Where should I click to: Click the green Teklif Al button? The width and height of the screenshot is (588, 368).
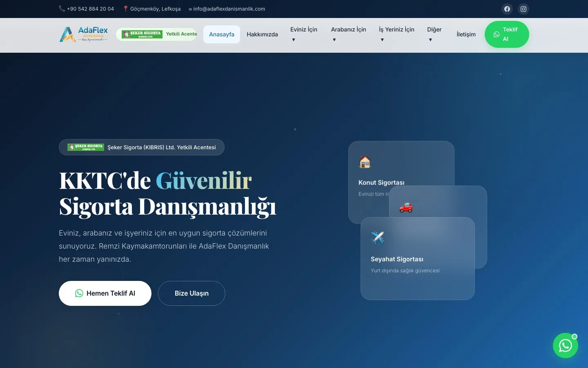[x=507, y=34]
